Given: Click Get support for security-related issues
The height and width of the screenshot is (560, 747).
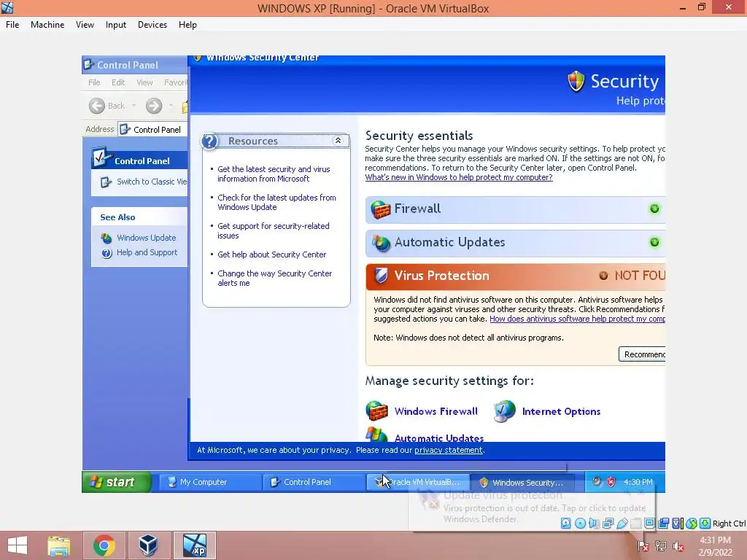Looking at the screenshot, I should click(273, 231).
